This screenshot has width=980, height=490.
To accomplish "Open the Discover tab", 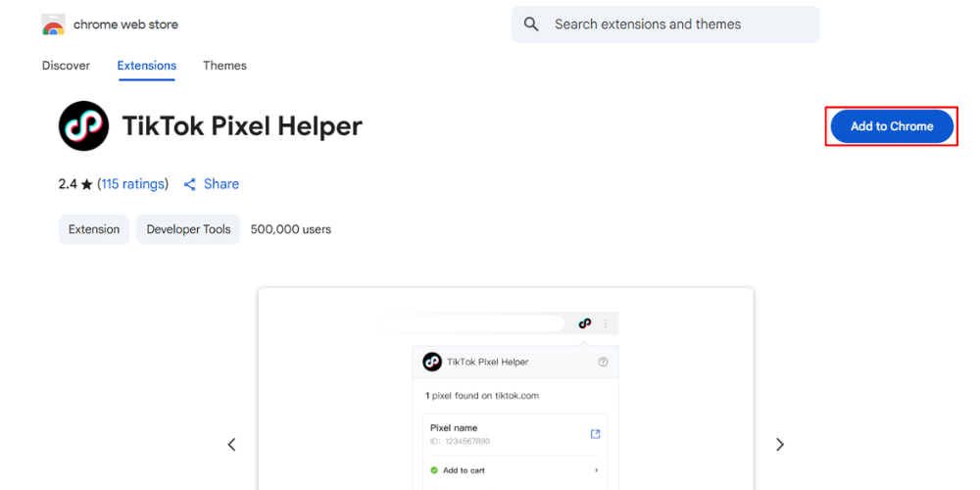I will coord(67,66).
